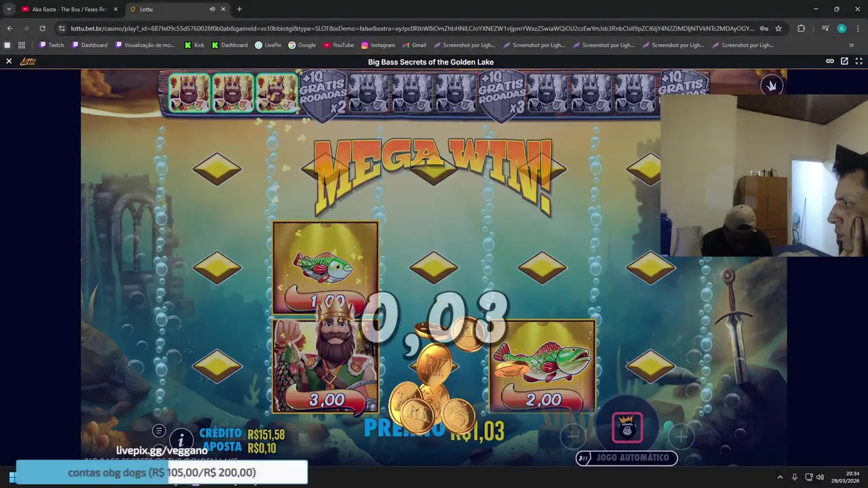Reload the current page
This screenshot has width=868, height=488.
(42, 28)
